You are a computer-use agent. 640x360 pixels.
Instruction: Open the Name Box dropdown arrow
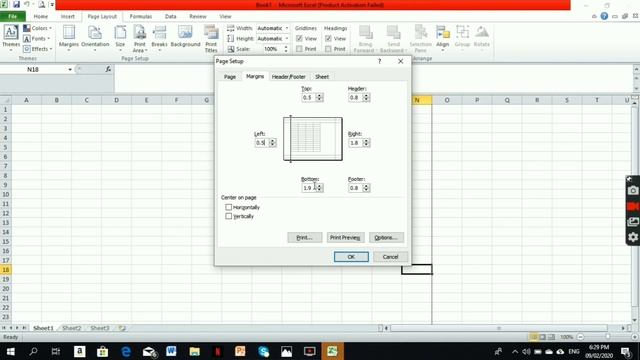tap(70, 69)
